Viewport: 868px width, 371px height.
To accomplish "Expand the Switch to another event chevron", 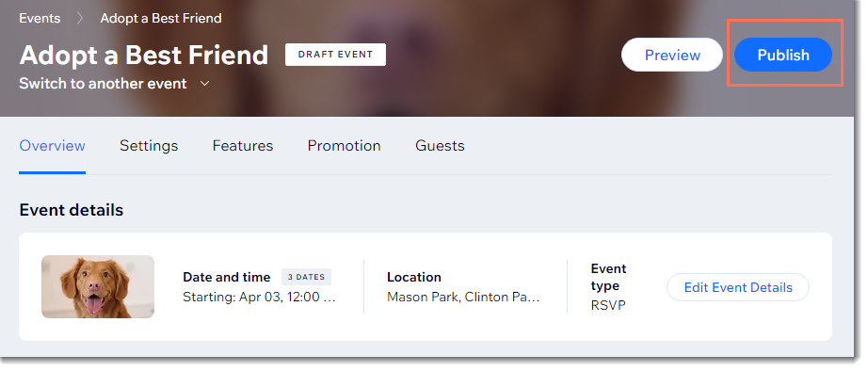I will pos(205,84).
